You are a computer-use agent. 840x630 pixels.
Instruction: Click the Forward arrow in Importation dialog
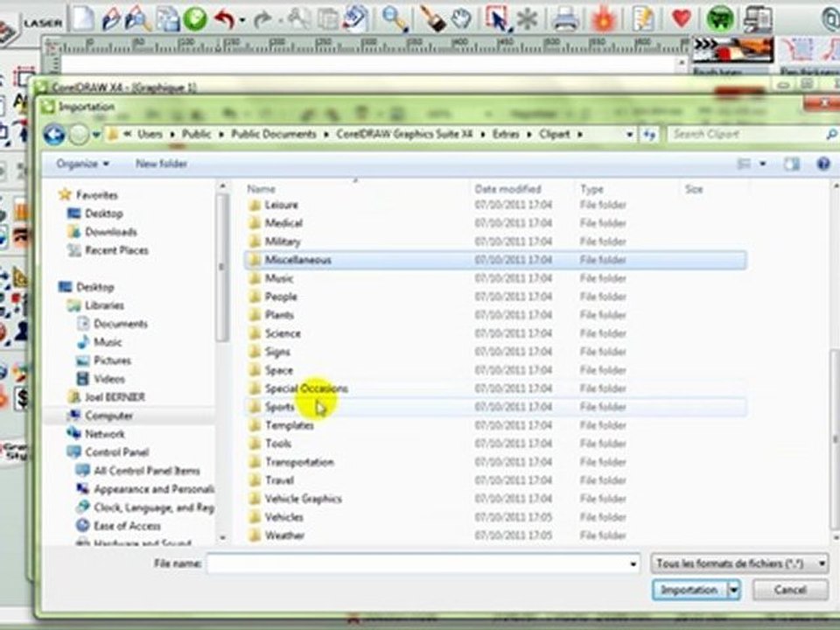tap(79, 135)
